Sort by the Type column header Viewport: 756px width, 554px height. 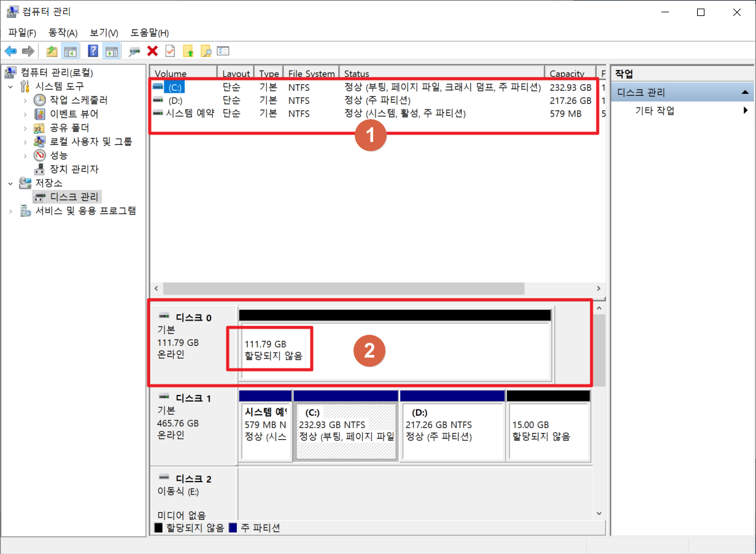270,72
